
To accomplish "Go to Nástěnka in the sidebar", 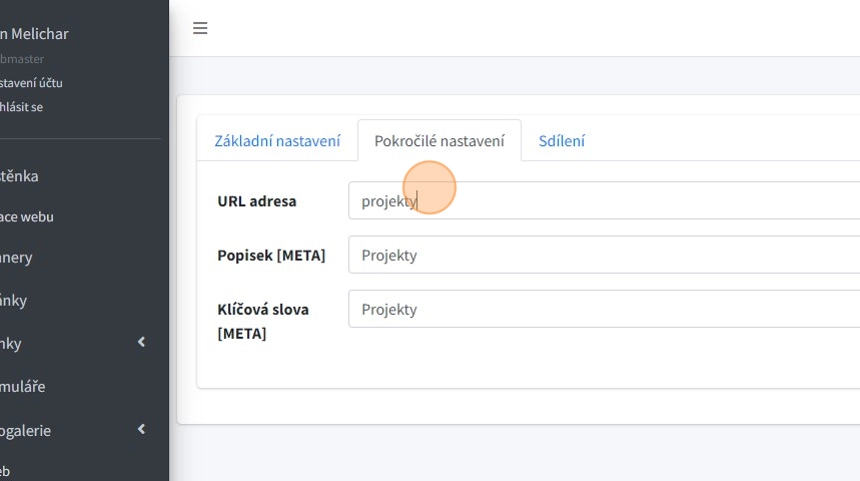I will (20, 176).
